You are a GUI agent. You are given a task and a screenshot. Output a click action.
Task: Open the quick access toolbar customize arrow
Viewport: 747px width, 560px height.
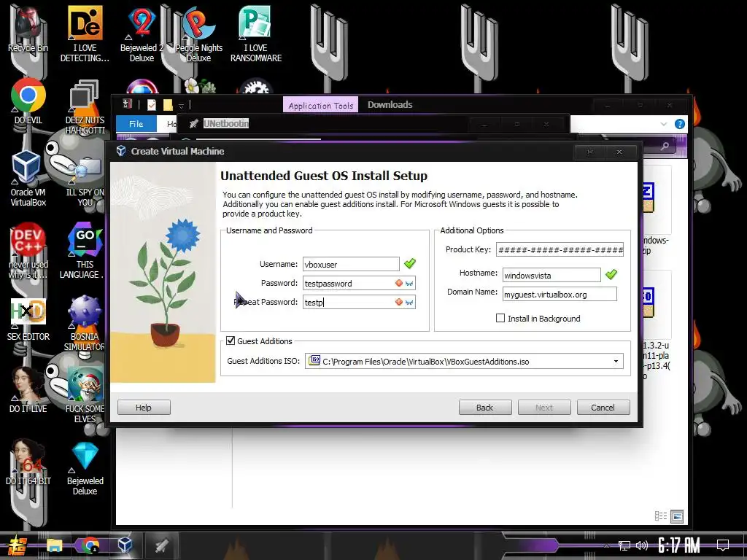tap(181, 106)
